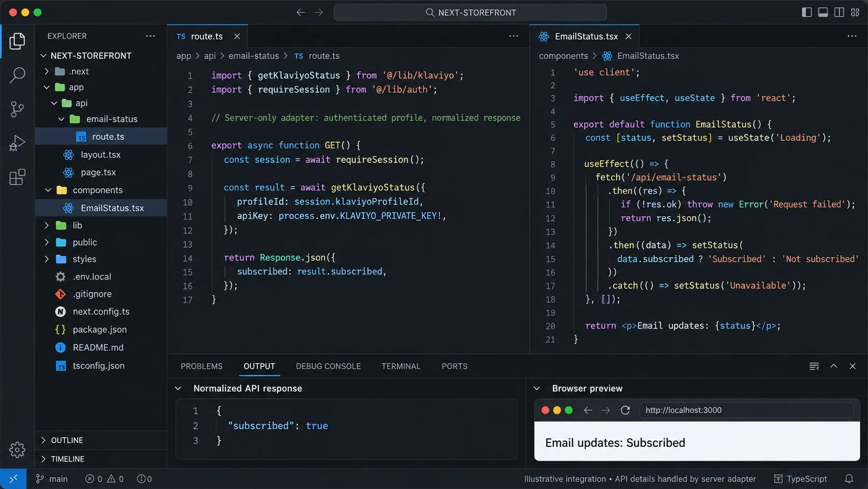Open the Run and Debug icon

coord(17,143)
